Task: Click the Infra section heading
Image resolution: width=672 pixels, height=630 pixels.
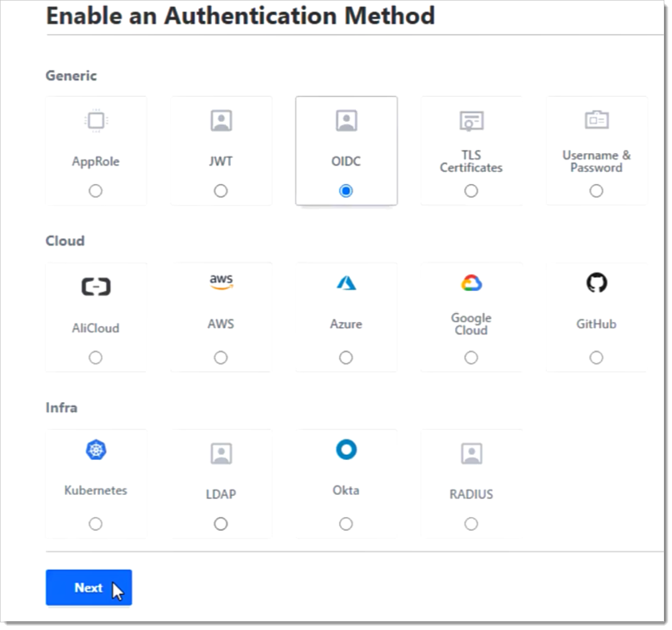Action: coord(62,408)
